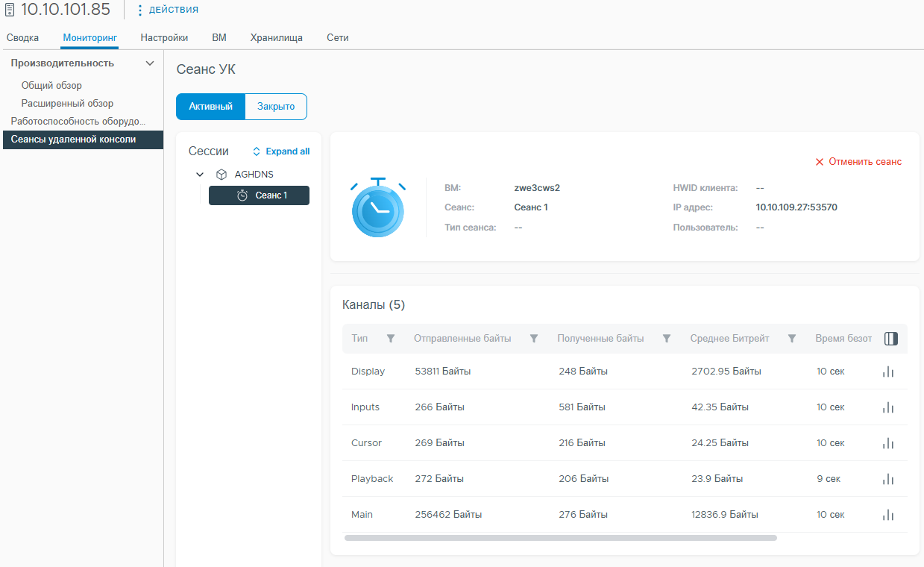Collapse the Производительность sidebar section
The height and width of the screenshot is (567, 924).
coord(150,63)
